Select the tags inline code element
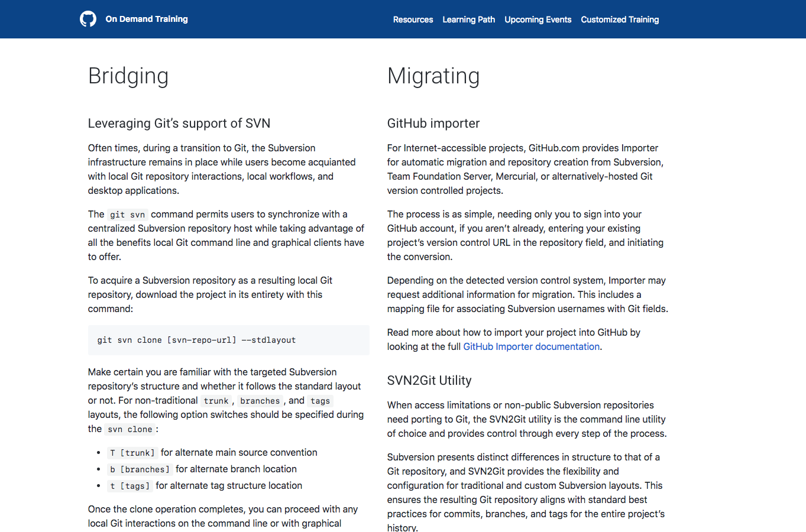806x532 pixels. point(320,401)
